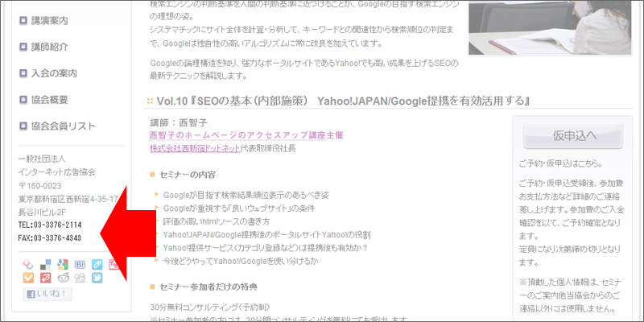Click the 仮申込へ application button
The height and width of the screenshot is (322, 644).
[x=571, y=134]
